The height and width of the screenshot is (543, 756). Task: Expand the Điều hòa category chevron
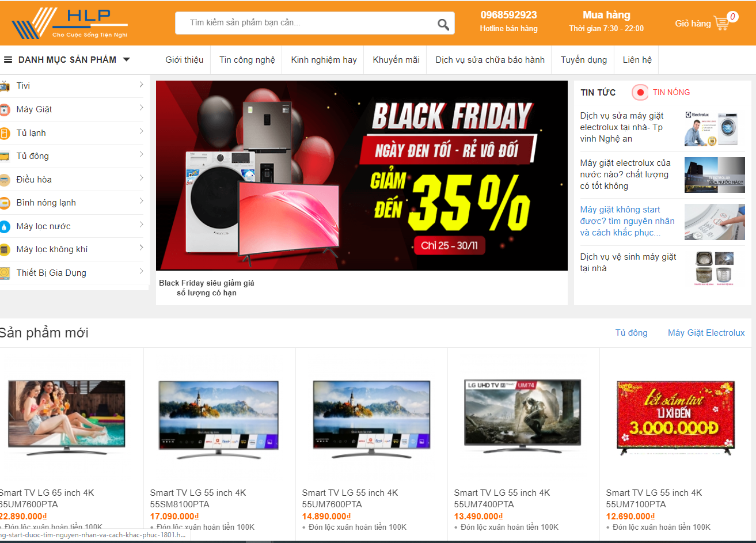pos(141,178)
